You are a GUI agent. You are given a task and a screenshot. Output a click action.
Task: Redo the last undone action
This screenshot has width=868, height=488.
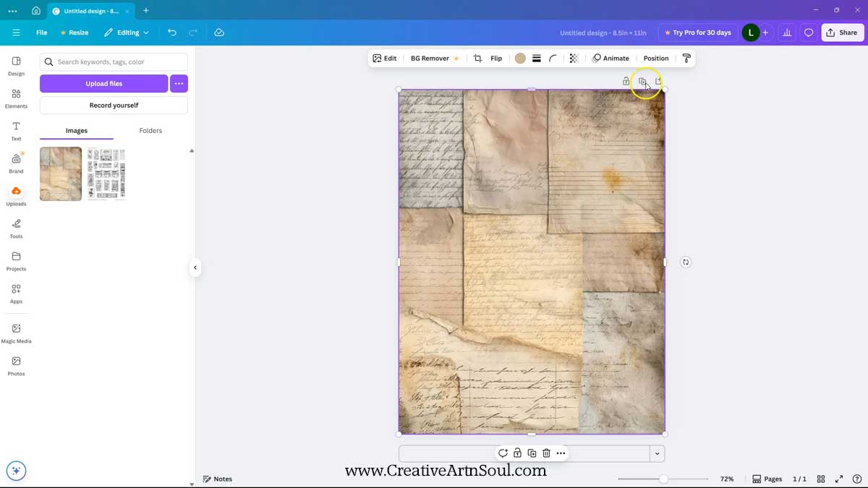click(x=193, y=33)
